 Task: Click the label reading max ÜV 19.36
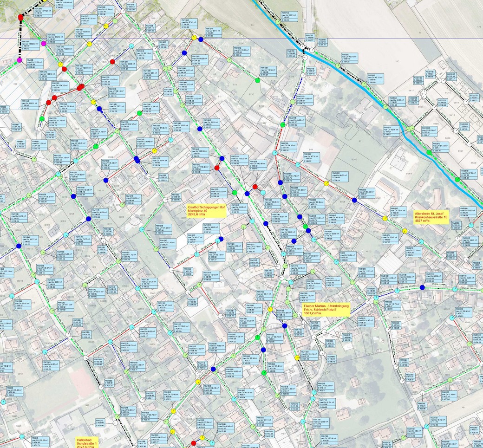coord(268,71)
